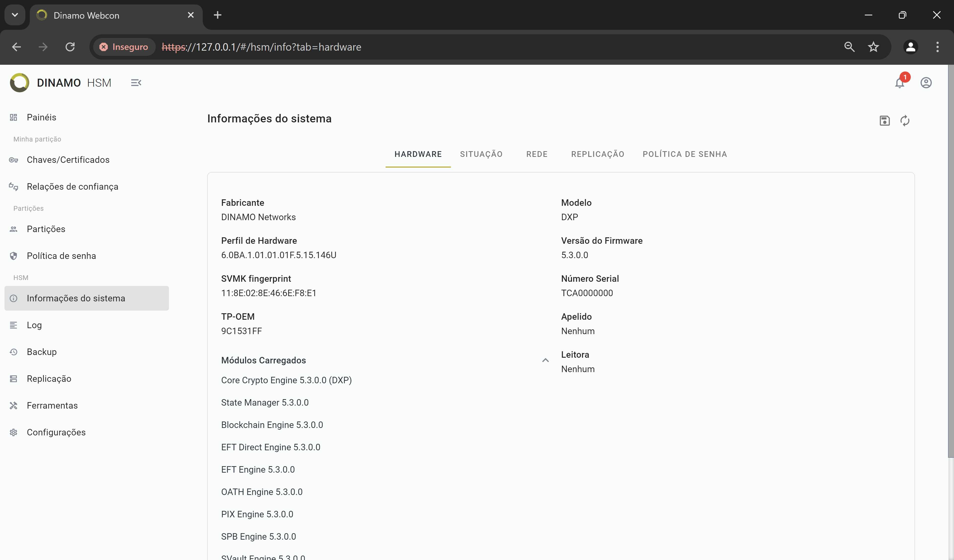
Task: Click the save system info icon
Action: click(x=884, y=121)
